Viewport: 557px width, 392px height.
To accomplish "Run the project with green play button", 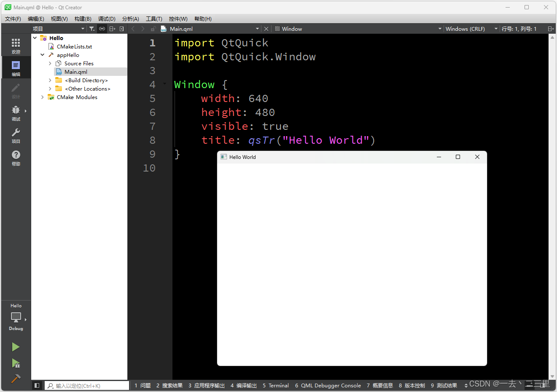I will click(16, 347).
